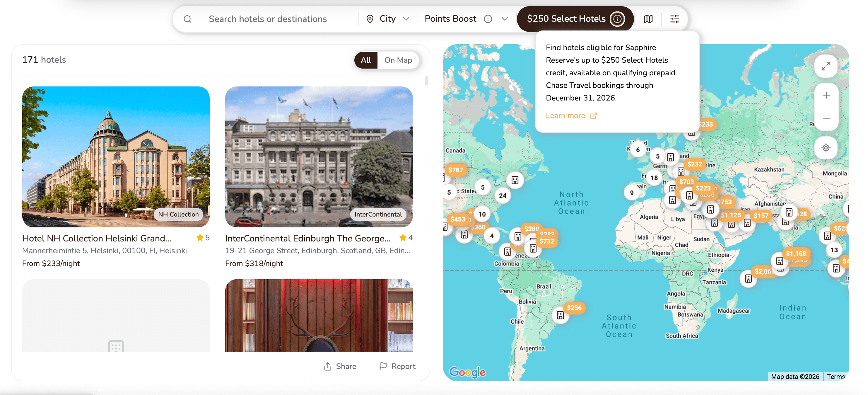Click the InterContinental brand badge

[378, 214]
